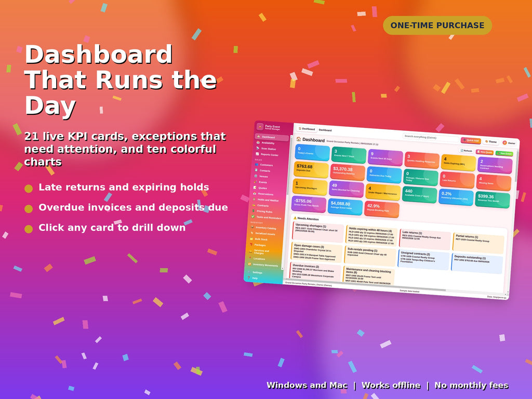Open the Owner user menu

coord(509,143)
